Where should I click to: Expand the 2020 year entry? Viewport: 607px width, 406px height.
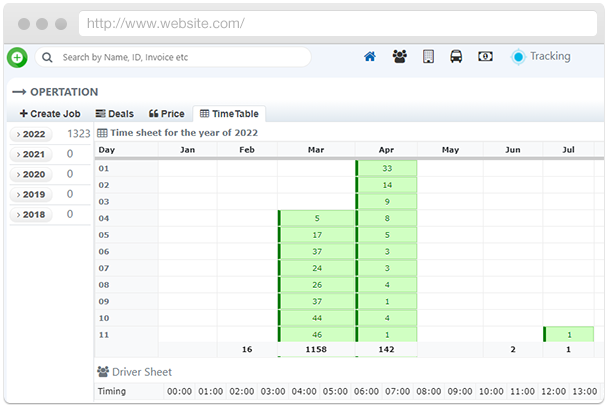tap(32, 174)
